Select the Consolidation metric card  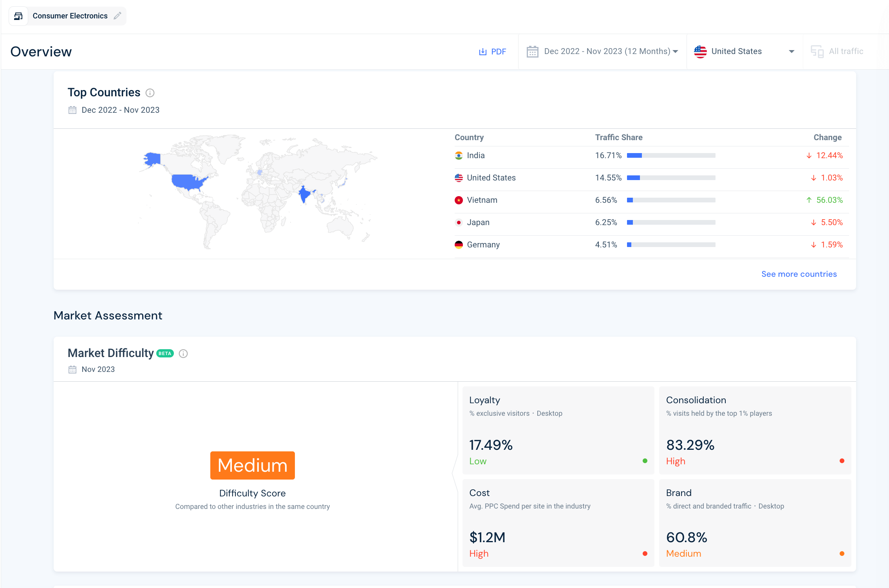(755, 430)
